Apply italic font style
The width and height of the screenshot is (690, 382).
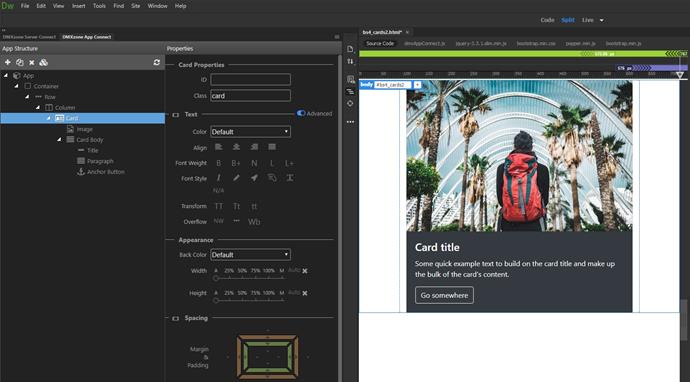[219, 178]
